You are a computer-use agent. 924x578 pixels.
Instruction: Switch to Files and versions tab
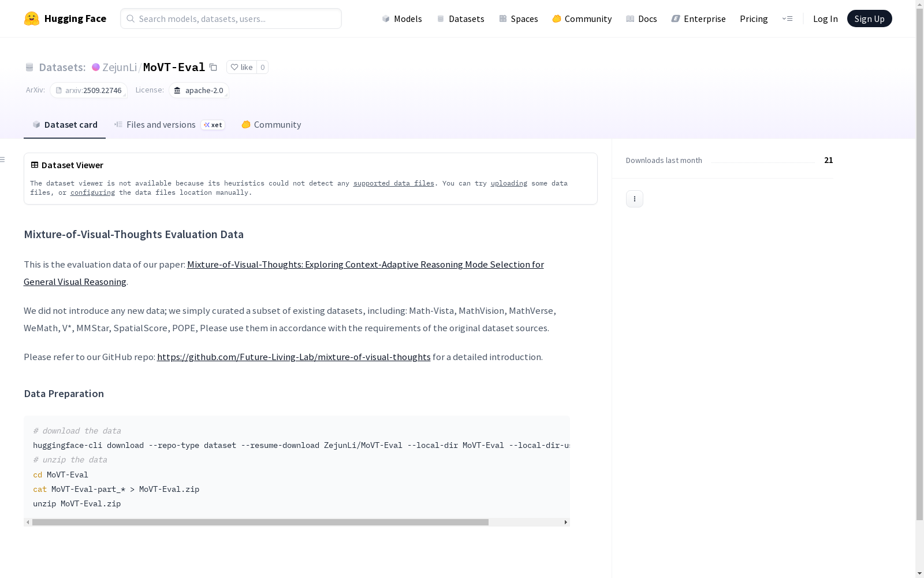169,125
